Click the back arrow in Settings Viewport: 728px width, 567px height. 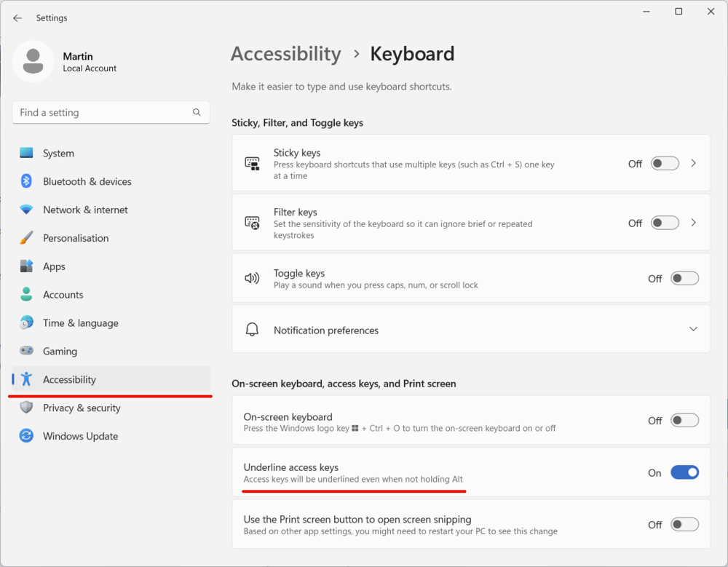coord(17,18)
